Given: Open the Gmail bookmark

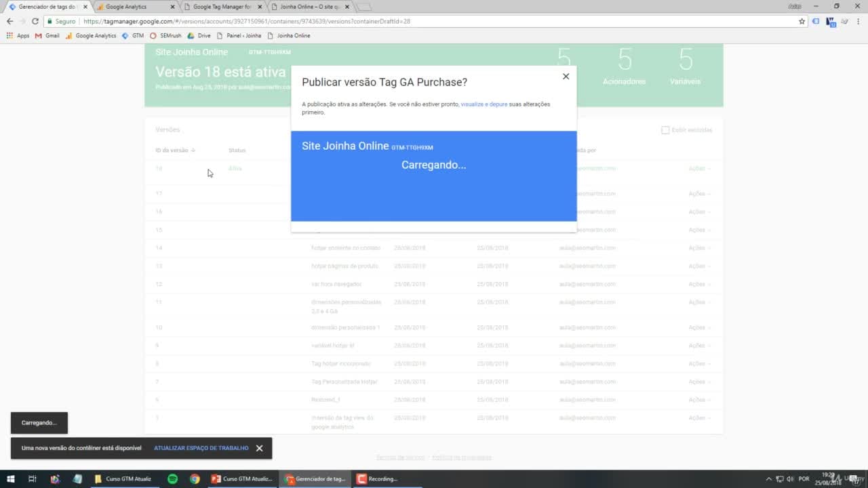Looking at the screenshot, I should coord(47,35).
